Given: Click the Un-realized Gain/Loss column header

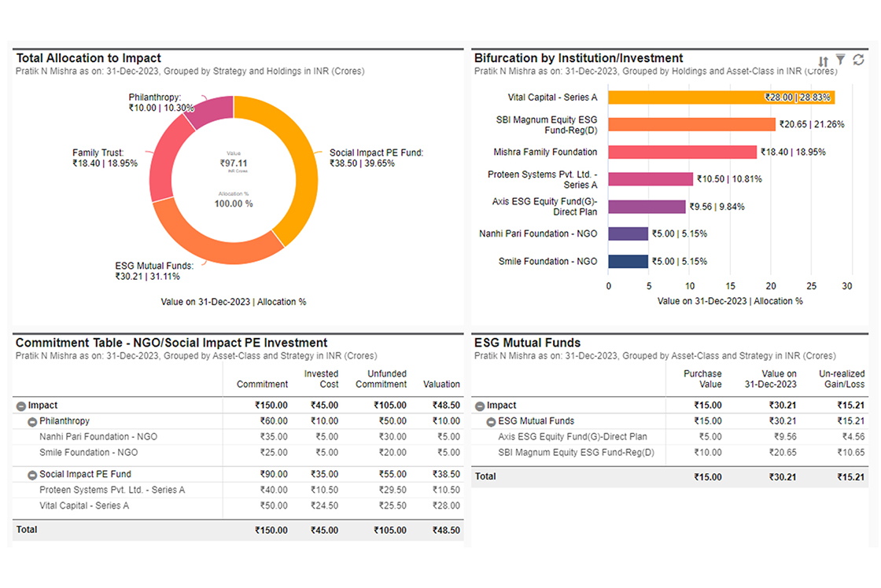Looking at the screenshot, I should click(841, 379).
